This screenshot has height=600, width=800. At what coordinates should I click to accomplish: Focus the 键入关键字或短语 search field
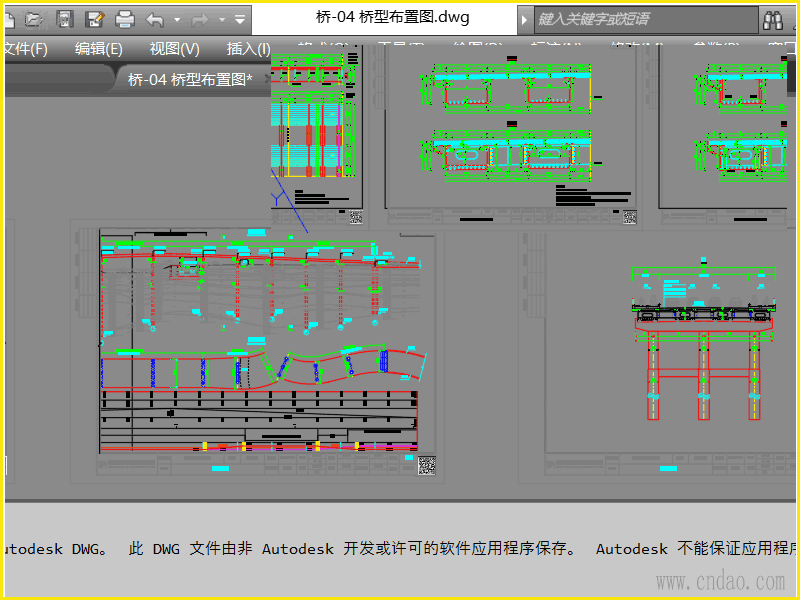[x=645, y=19]
